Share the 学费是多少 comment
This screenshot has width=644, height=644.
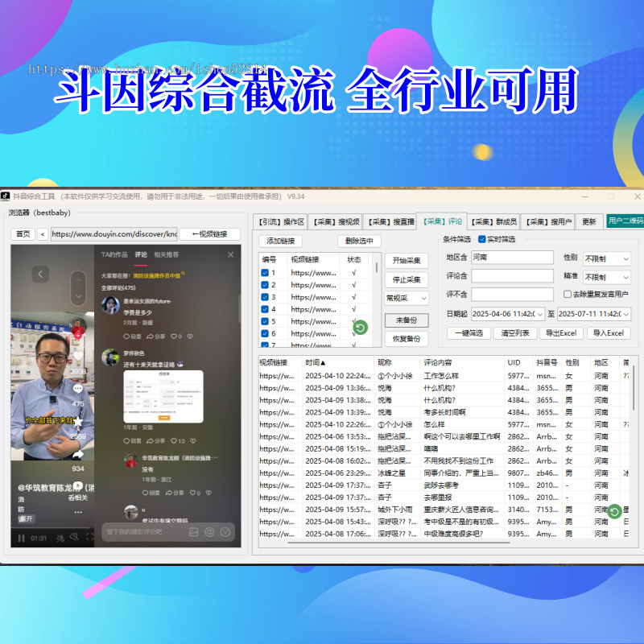155,336
